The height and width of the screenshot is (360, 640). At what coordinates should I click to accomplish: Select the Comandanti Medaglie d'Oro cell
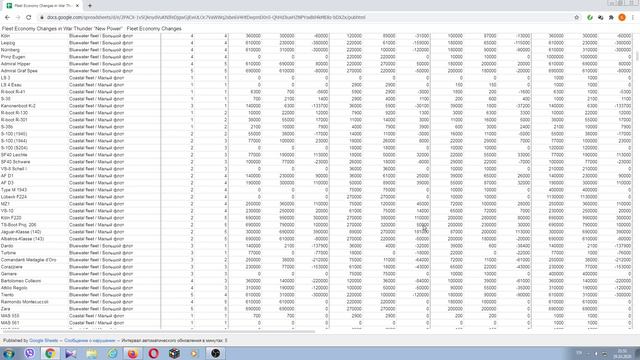(x=34, y=260)
